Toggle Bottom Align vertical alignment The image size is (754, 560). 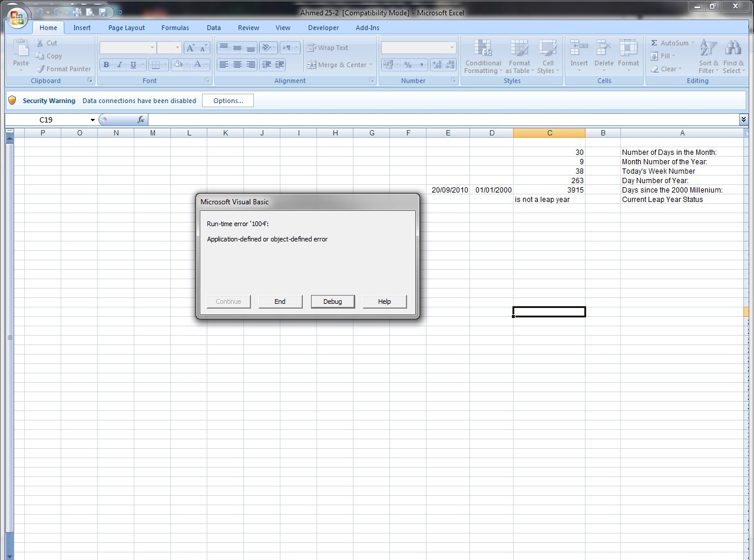tap(251, 48)
